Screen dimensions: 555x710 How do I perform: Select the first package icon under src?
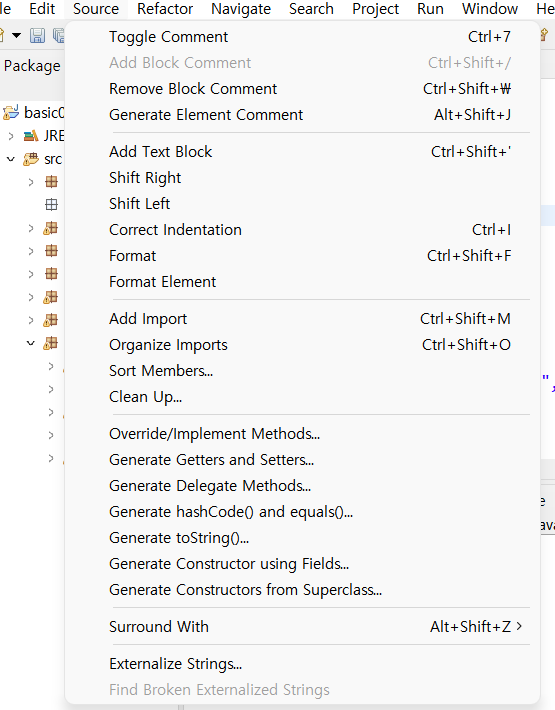[x=51, y=182]
